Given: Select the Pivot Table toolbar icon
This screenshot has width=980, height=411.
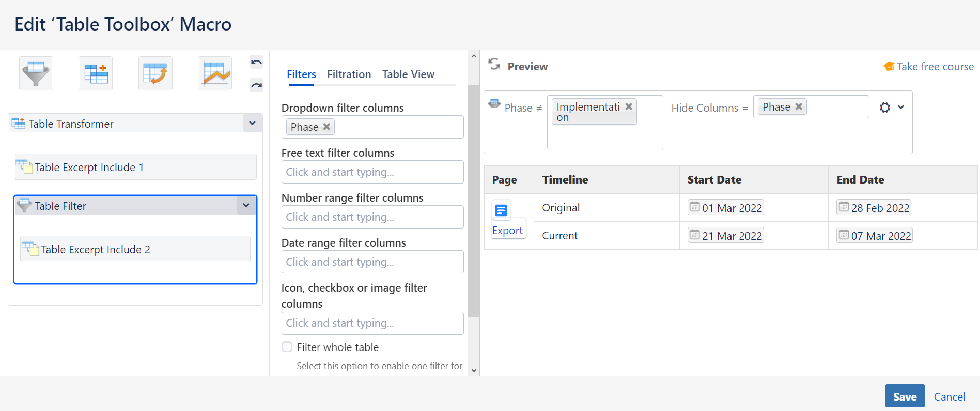Looking at the screenshot, I should 155,73.
